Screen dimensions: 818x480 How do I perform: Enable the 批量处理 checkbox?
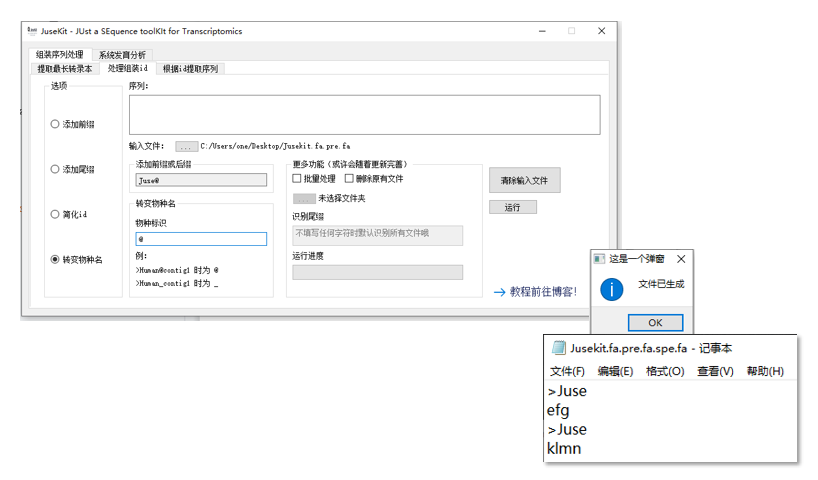click(297, 179)
